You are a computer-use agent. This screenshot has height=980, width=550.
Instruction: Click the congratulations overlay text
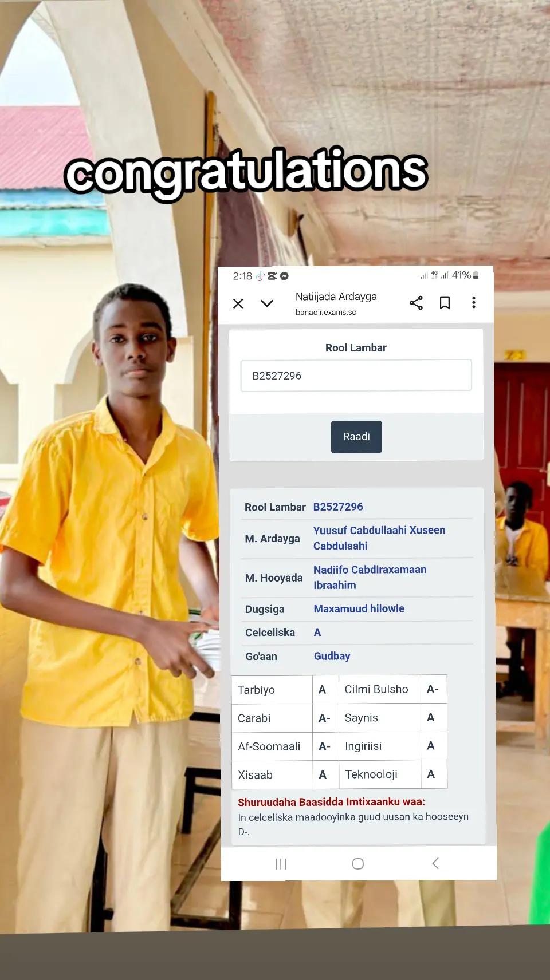pyautogui.click(x=246, y=172)
